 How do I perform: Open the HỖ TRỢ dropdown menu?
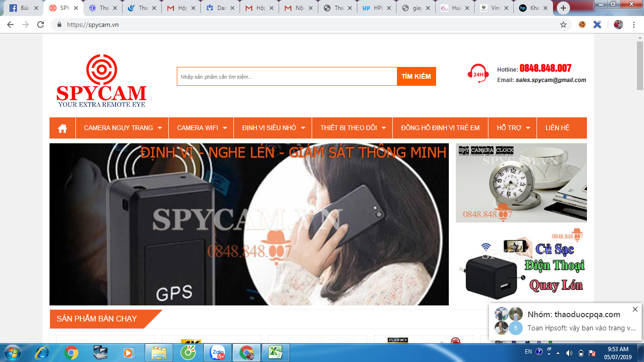pyautogui.click(x=512, y=128)
